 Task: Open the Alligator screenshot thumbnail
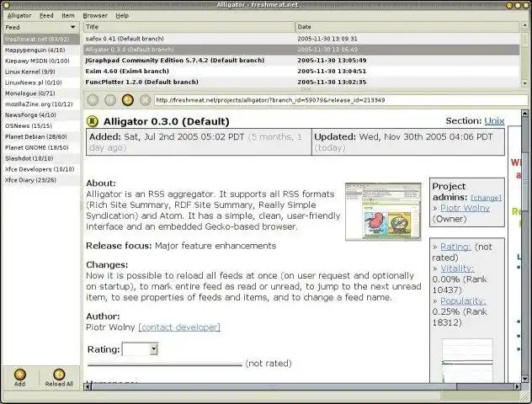[383, 211]
